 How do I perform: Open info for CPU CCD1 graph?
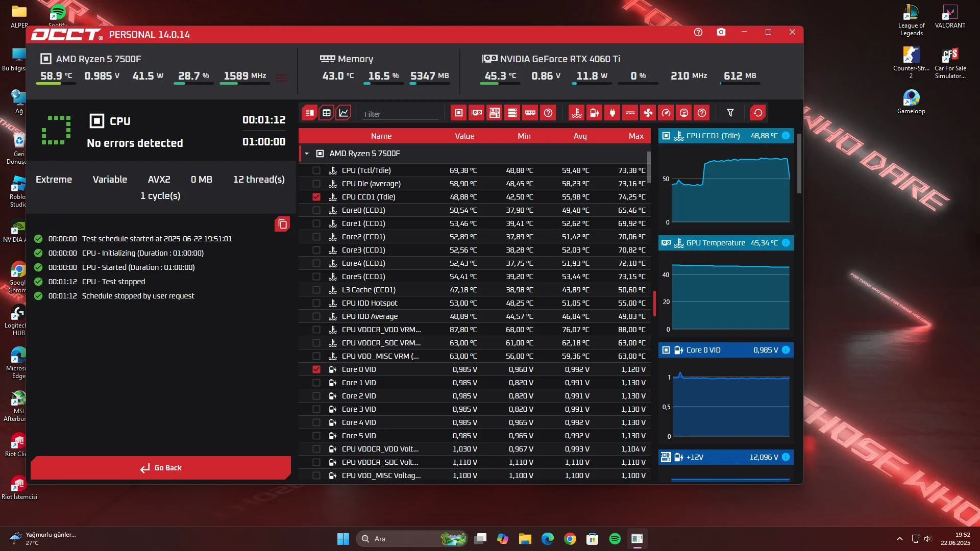tap(786, 136)
